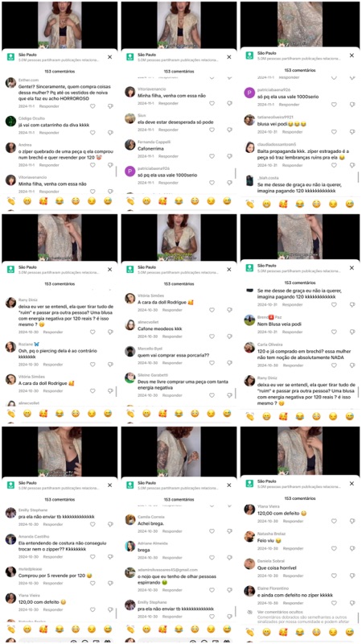The width and height of the screenshot is (362, 644).
Task: Reply to Sileine Garabetti's comment
Action: pos(168,395)
